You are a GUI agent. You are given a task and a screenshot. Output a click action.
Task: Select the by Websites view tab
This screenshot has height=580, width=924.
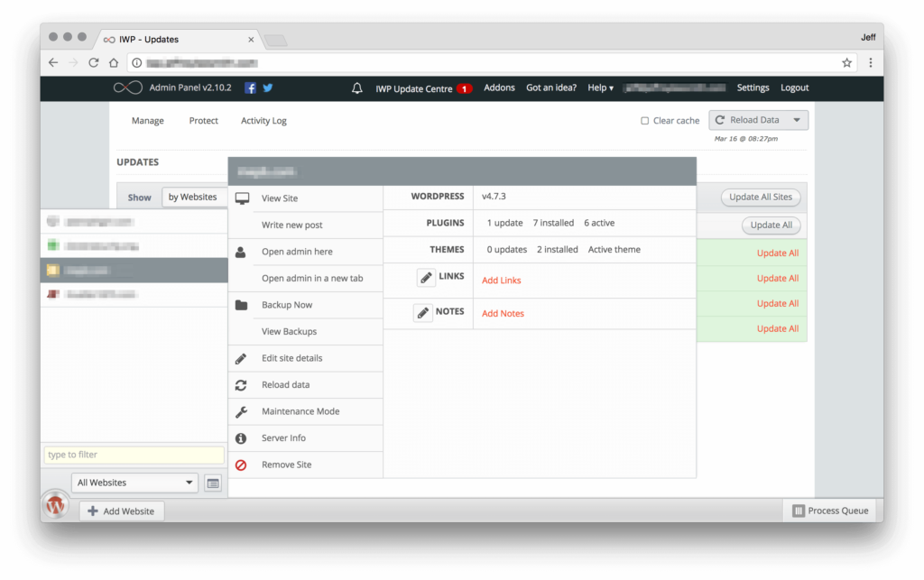point(193,198)
